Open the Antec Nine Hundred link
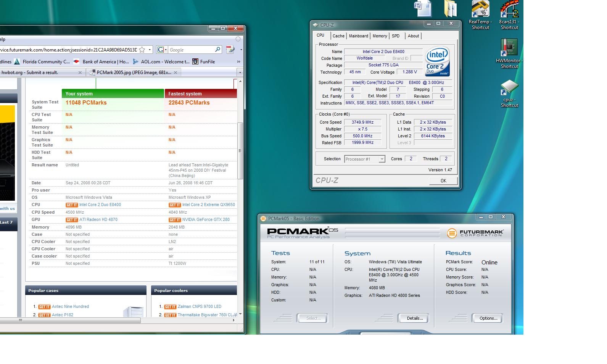The height and width of the screenshot is (364, 607). coord(70,307)
